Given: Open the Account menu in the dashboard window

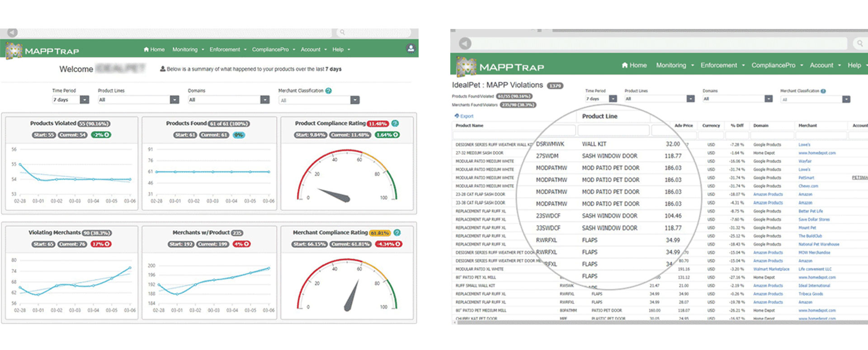Looking at the screenshot, I should pyautogui.click(x=313, y=49).
